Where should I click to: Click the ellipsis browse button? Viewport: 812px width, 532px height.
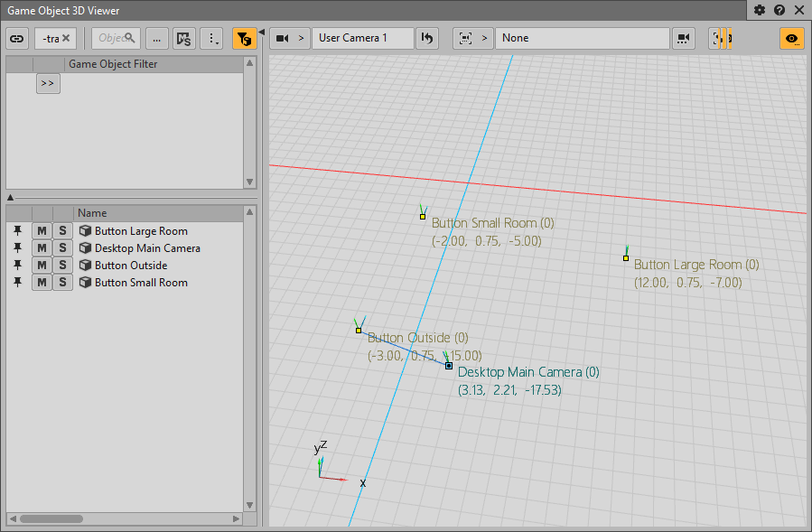tap(156, 39)
